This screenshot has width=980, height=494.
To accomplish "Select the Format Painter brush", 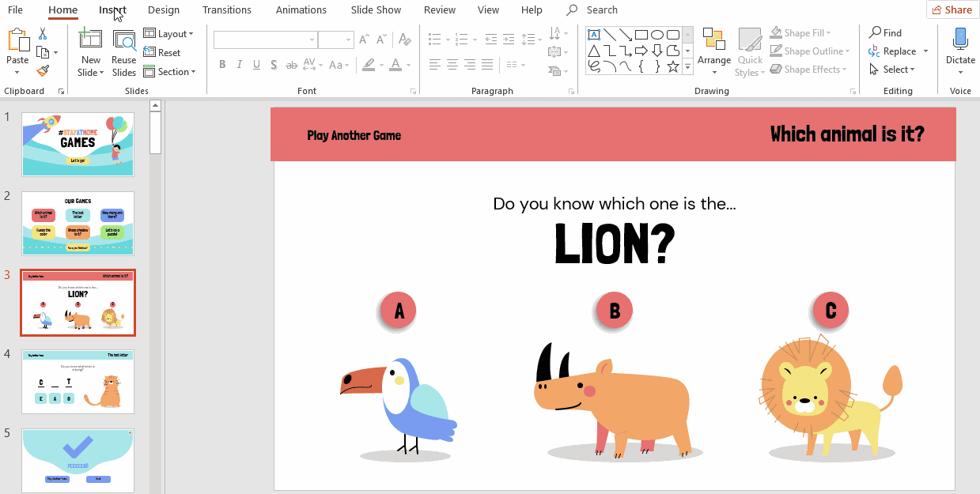I will tap(43, 70).
